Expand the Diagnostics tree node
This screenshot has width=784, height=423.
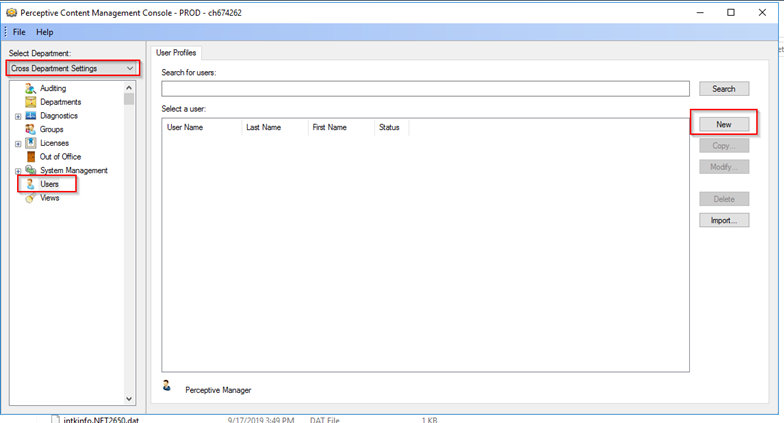pyautogui.click(x=18, y=116)
